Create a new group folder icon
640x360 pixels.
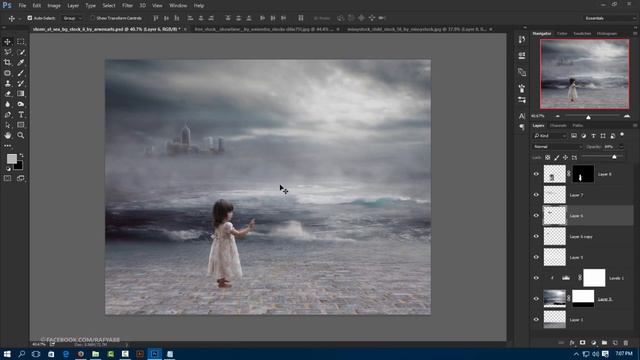[604, 343]
